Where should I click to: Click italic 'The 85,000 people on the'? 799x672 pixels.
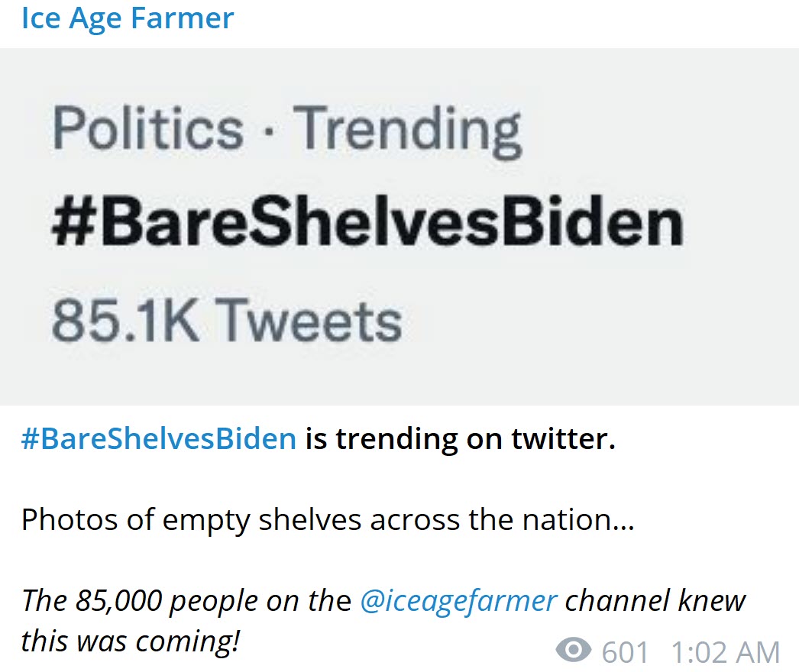186,601
